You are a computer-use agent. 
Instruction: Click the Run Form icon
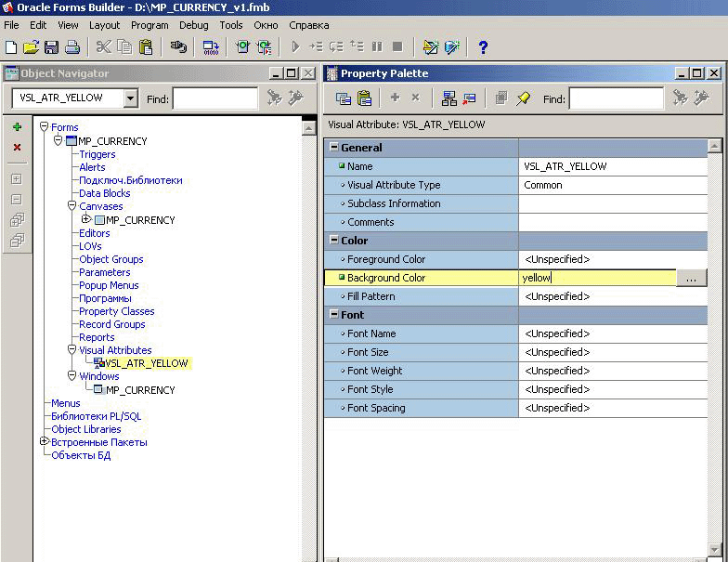(x=242, y=46)
